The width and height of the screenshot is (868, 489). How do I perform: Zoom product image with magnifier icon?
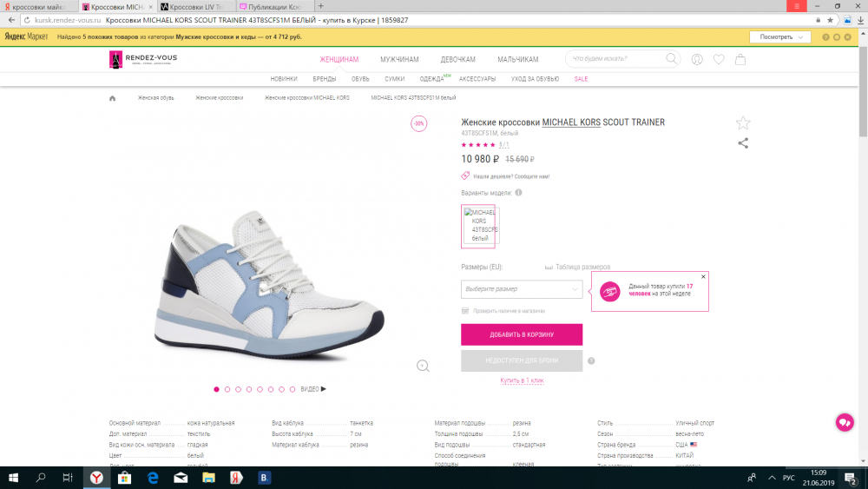pos(423,366)
